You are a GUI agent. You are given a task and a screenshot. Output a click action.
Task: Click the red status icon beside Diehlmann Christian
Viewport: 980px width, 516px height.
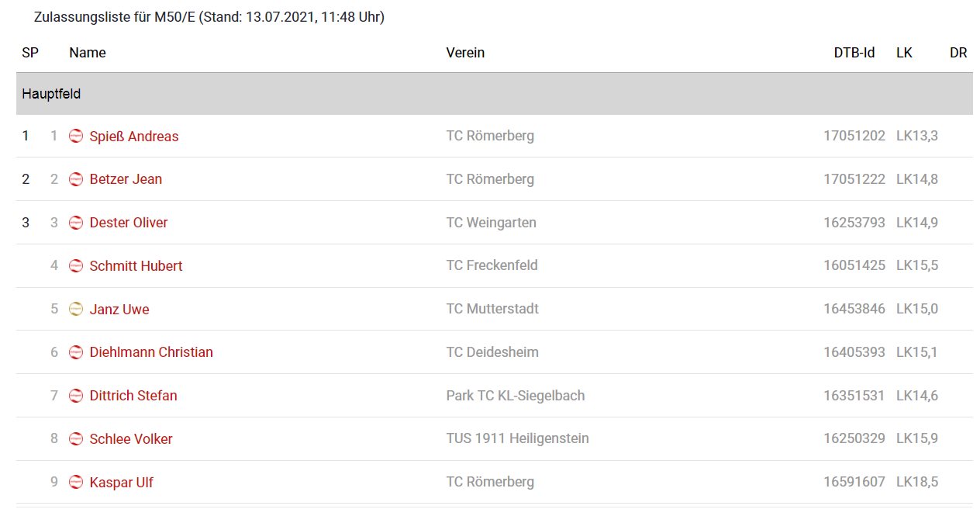pyautogui.click(x=76, y=352)
